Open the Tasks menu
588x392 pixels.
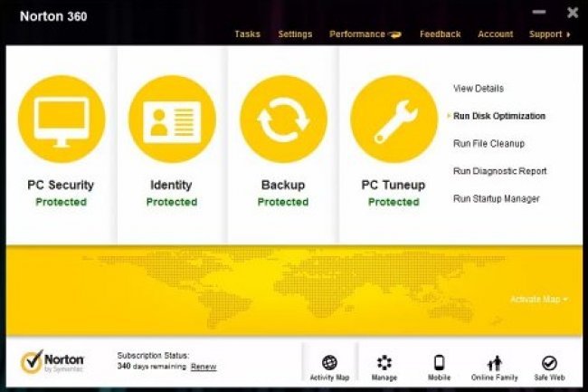click(247, 34)
